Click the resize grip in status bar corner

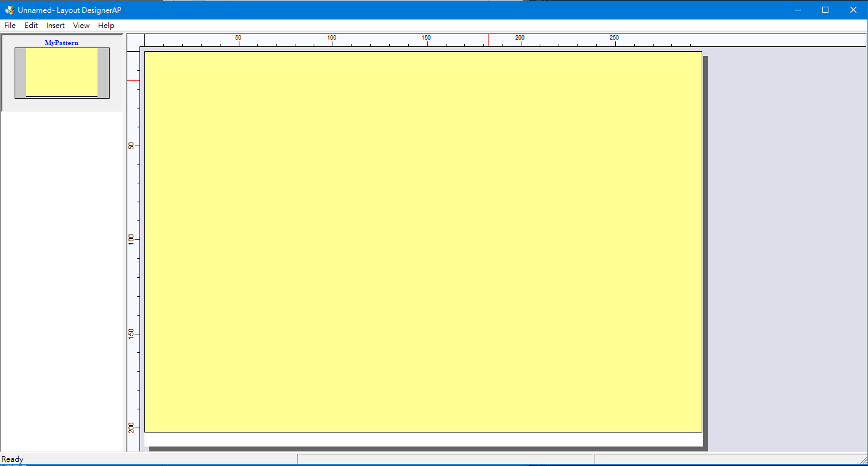(x=863, y=461)
